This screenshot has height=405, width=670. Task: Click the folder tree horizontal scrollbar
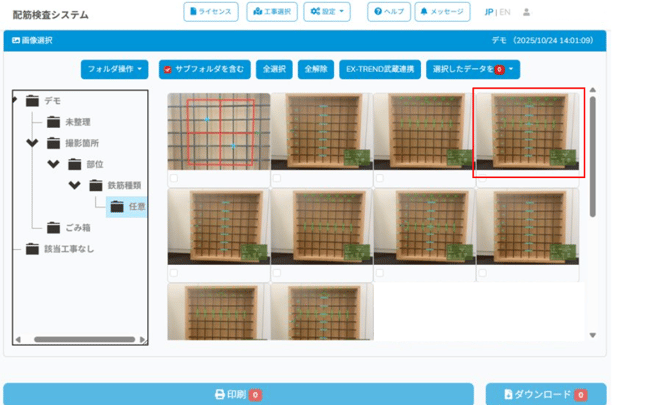[x=80, y=340]
